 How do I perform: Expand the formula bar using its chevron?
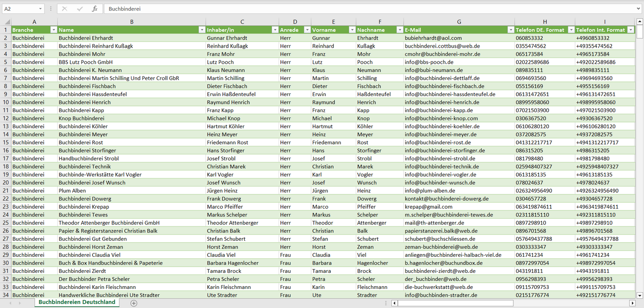(639, 9)
